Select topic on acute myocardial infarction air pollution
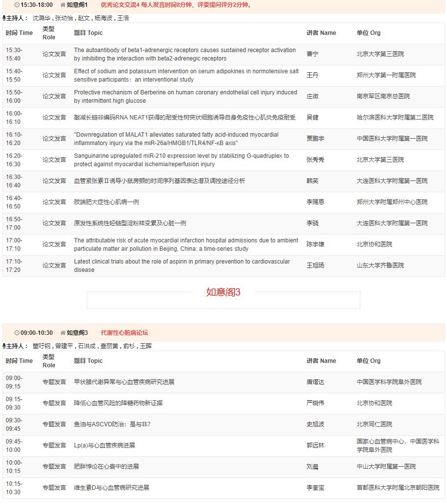Viewport: 447px width, 504px height. tap(186, 244)
